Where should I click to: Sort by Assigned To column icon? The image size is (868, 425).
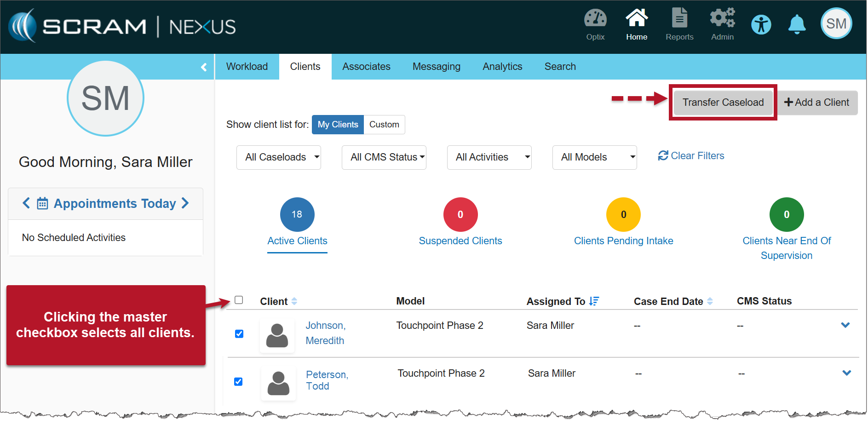point(594,301)
